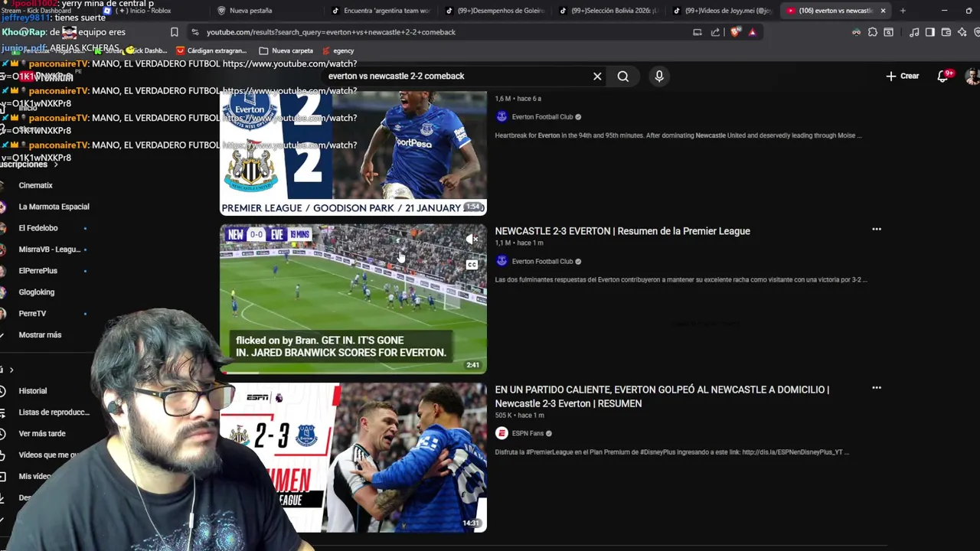Visit Everton Football Club channel on second result

pyautogui.click(x=542, y=262)
